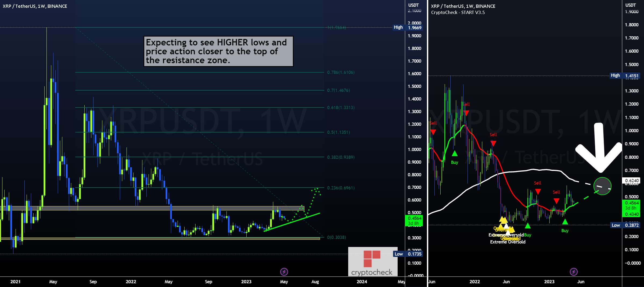
Task: Select the Low 0.2872 price label
Action: point(625,225)
